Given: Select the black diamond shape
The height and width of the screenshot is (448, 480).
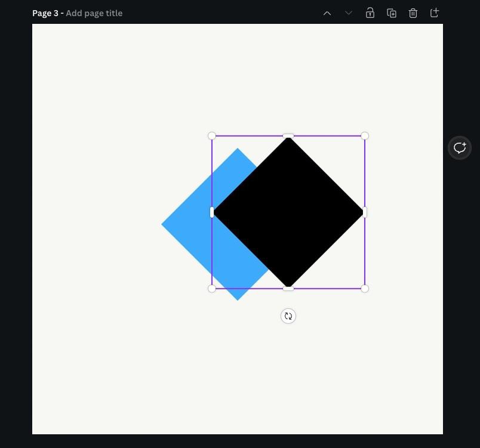Looking at the screenshot, I should tap(288, 212).
